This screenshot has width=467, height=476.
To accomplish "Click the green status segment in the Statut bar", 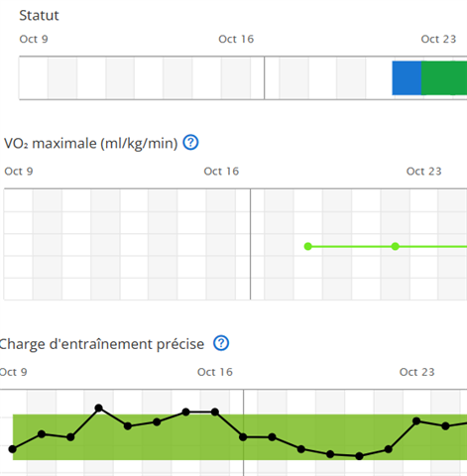I will pos(444,78).
